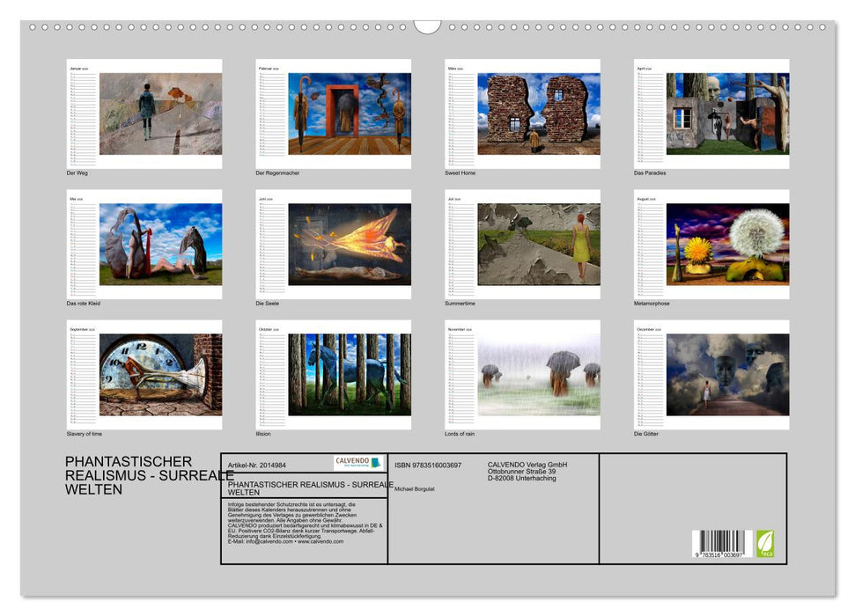Open the 'Slavery of time' clock picture

coord(160,374)
